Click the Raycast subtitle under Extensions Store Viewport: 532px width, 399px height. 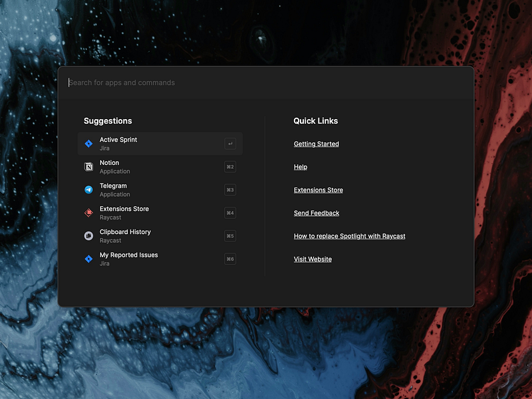pos(110,217)
